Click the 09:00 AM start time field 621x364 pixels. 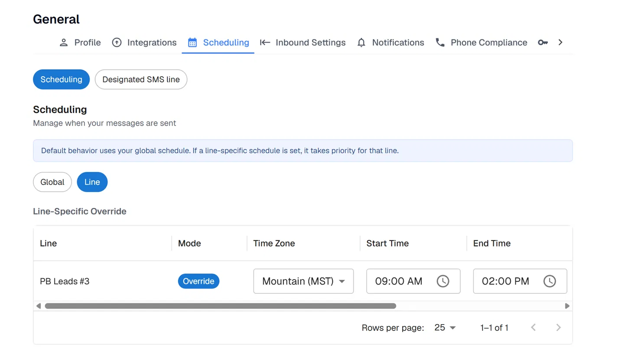click(413, 281)
